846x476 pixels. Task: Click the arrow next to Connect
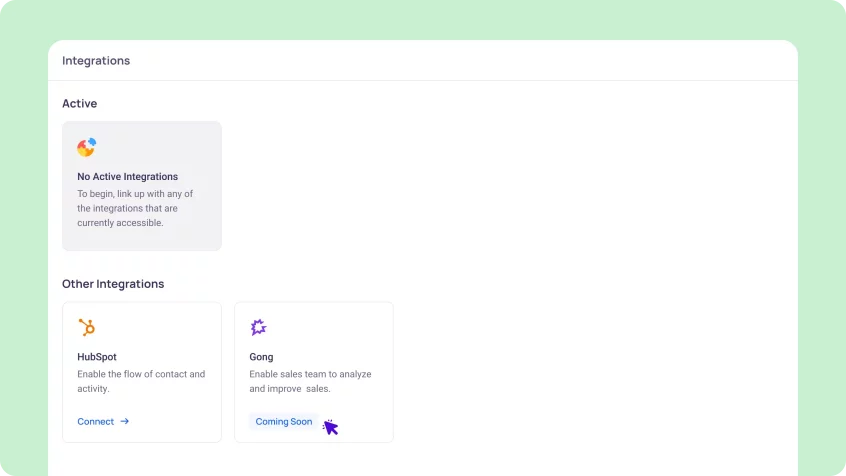coord(125,421)
